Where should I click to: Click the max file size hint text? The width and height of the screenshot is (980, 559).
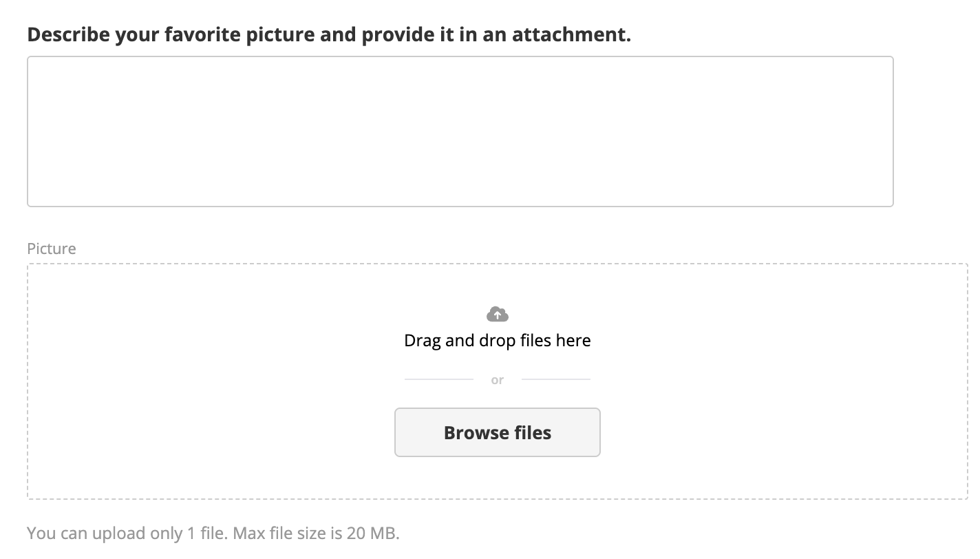317,534
